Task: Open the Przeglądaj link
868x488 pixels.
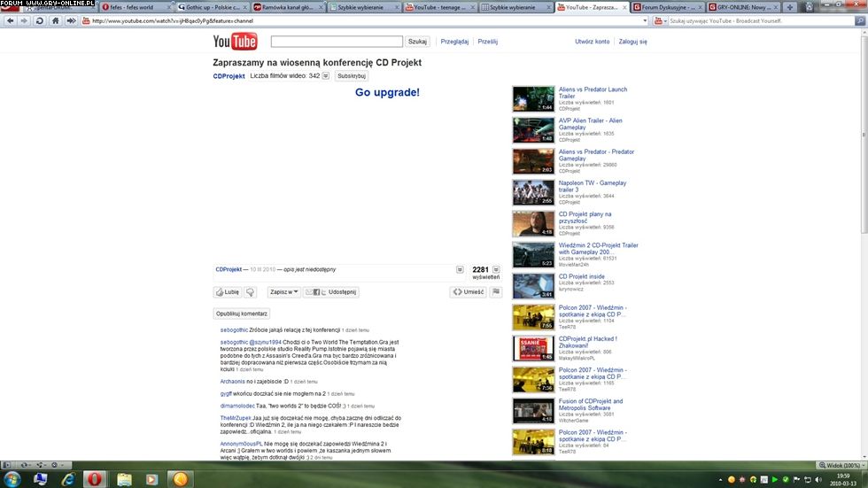Action: click(454, 42)
